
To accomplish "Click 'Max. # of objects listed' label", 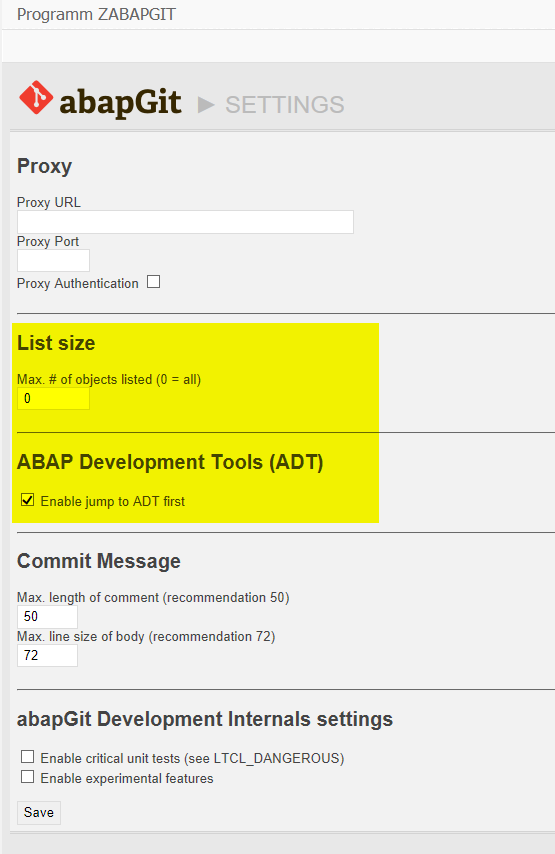I will (x=109, y=380).
